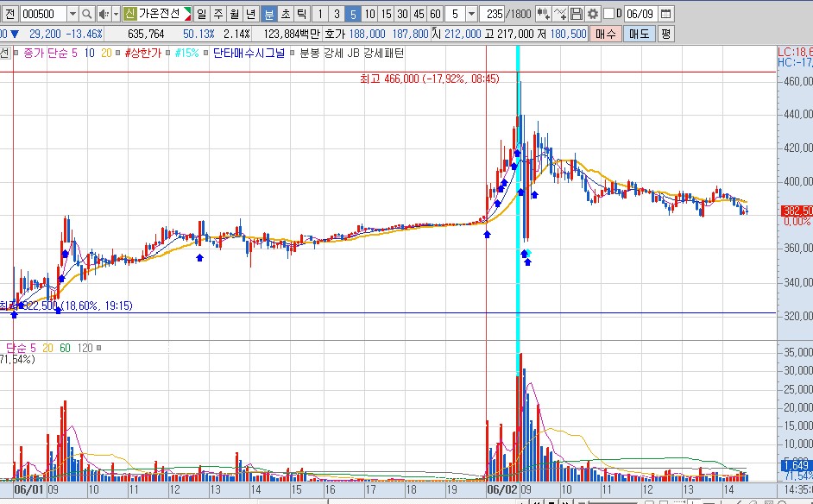The height and width of the screenshot is (504, 813).
Task: Click the 매도 sell button
Action: [640, 35]
